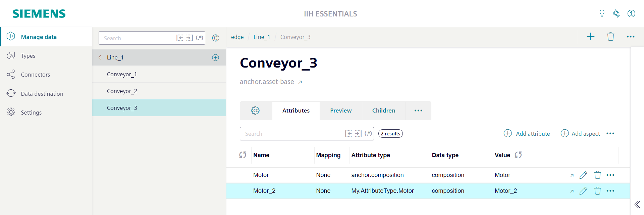Sort by Name column header

tap(261, 155)
